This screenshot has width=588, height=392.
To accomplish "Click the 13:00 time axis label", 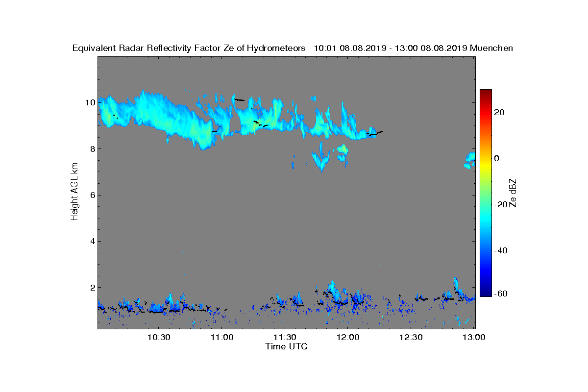I will click(x=474, y=338).
